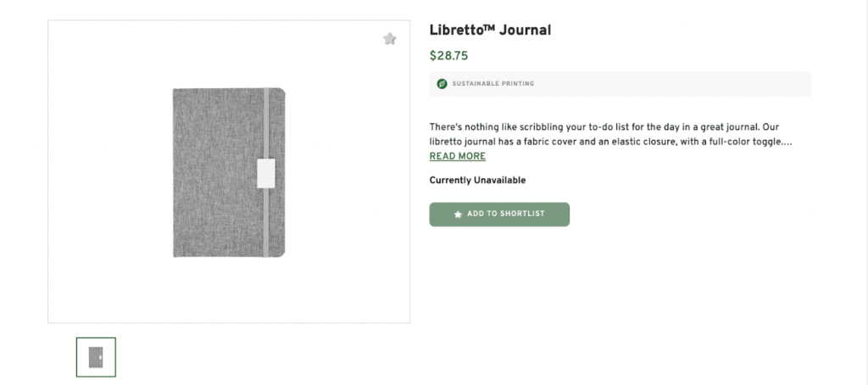The width and height of the screenshot is (868, 385).
Task: Click the ellipsis ending the product description
Action: 788,142
